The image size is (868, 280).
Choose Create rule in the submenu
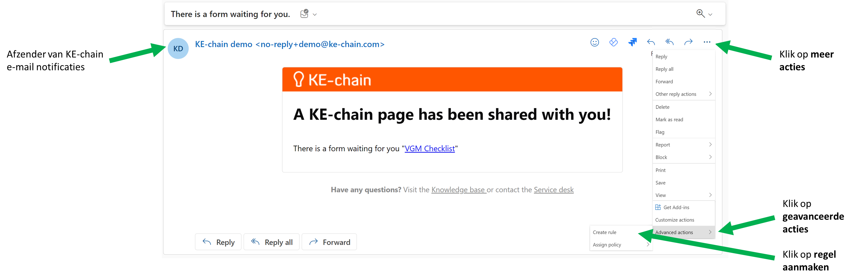coord(605,232)
